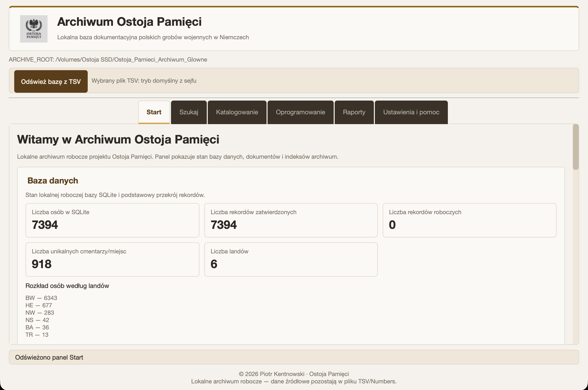
Task: Open the Szukaj tab
Action: coord(189,112)
